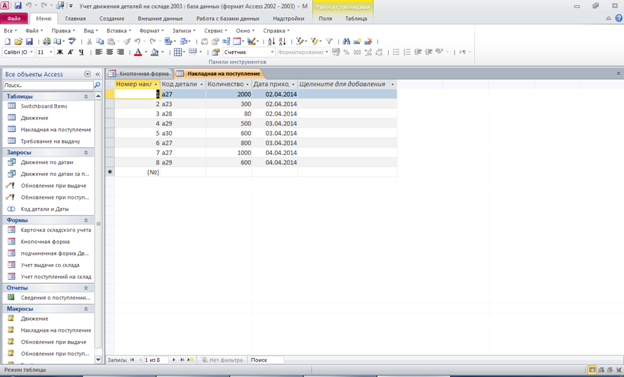Open the Номер накл column dropdown arrow
The width and height of the screenshot is (624, 377).
pos(156,84)
